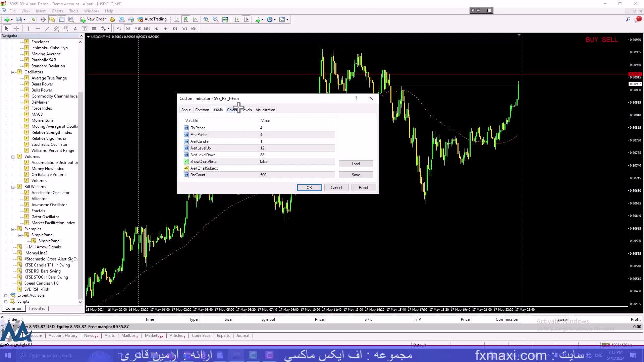Open the chart templates dropdown arrow
Viewport: 644px width, 362px height.
pyautogui.click(x=287, y=19)
